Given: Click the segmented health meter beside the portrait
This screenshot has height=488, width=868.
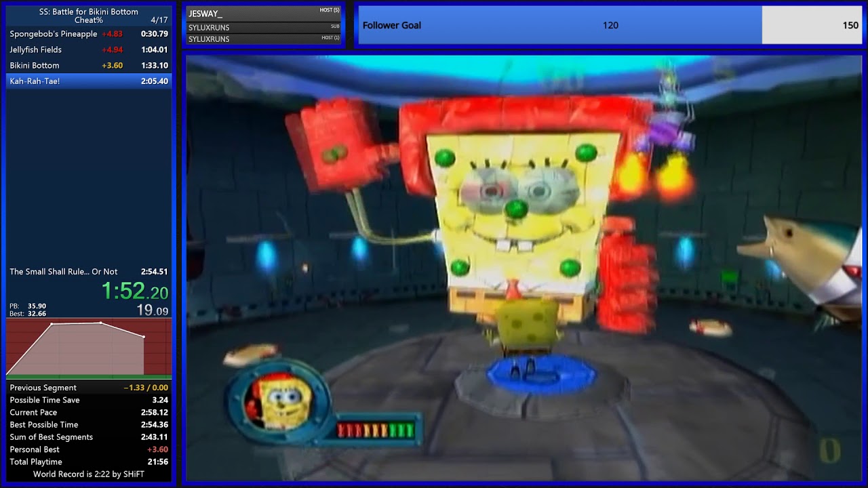Looking at the screenshot, I should point(376,430).
